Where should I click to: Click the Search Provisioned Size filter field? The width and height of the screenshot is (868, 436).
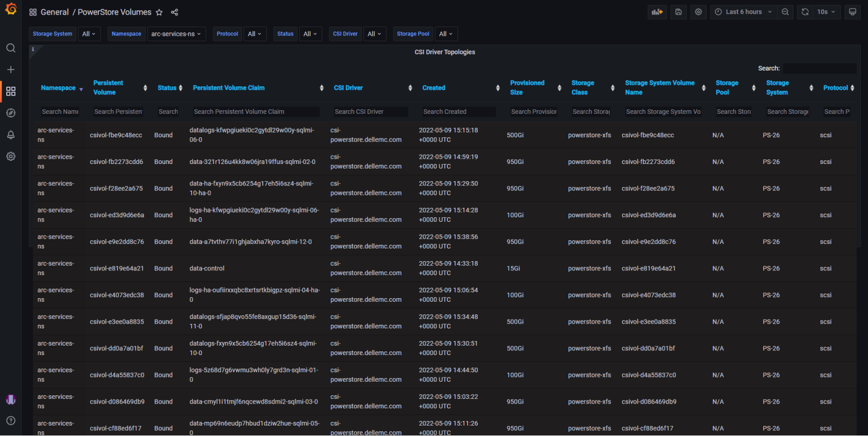[x=533, y=112]
